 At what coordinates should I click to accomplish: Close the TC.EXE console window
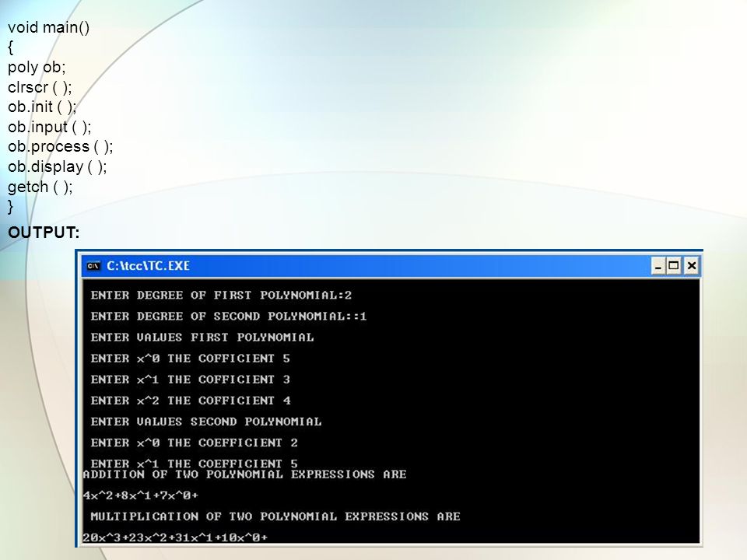(x=691, y=266)
